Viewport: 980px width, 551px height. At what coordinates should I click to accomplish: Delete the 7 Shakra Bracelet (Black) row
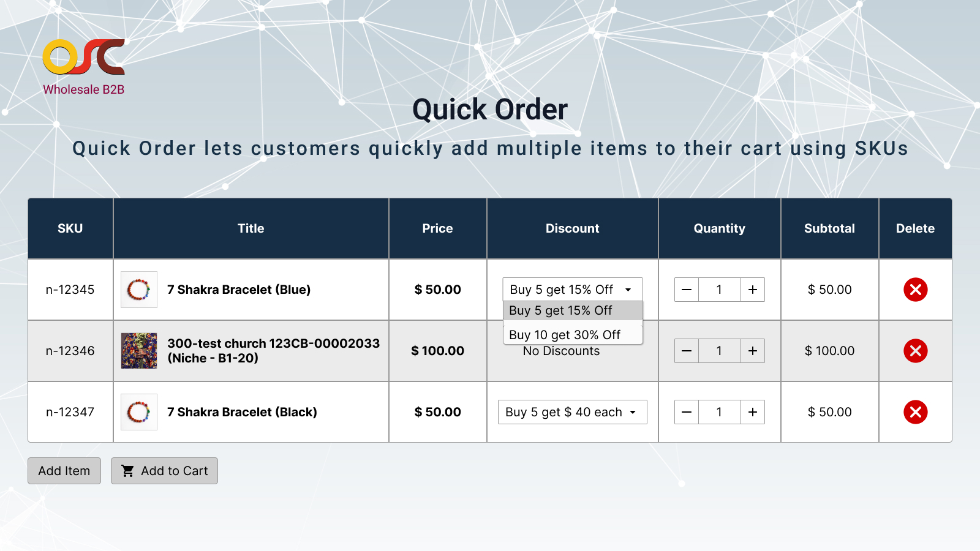click(915, 412)
